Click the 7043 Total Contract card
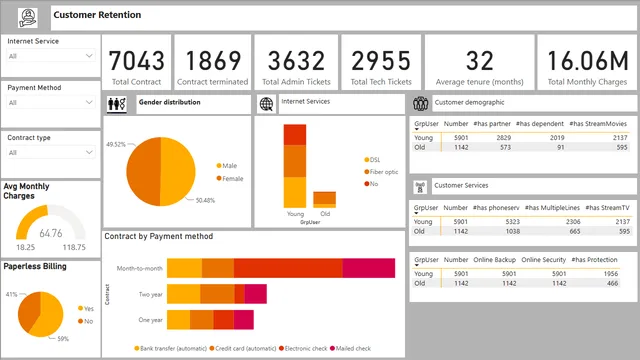640x360 pixels. pyautogui.click(x=136, y=62)
